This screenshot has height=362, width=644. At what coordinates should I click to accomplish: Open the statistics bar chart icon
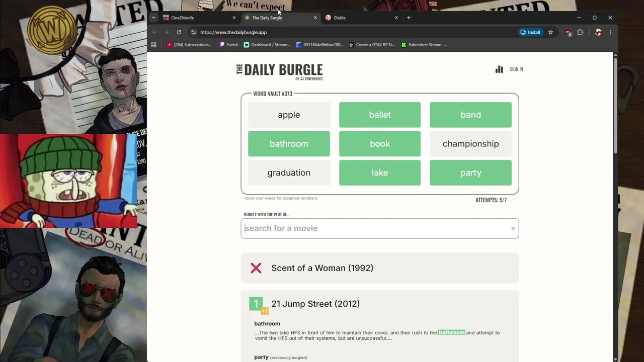point(499,69)
